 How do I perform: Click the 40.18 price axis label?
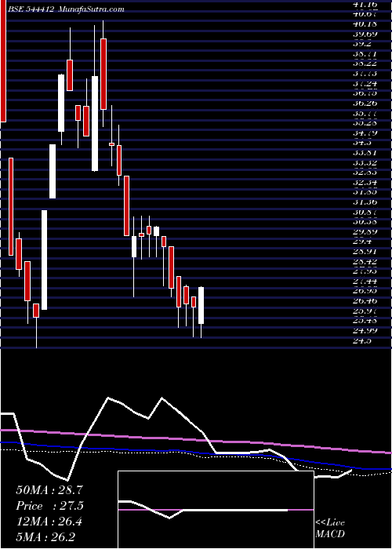point(365,24)
